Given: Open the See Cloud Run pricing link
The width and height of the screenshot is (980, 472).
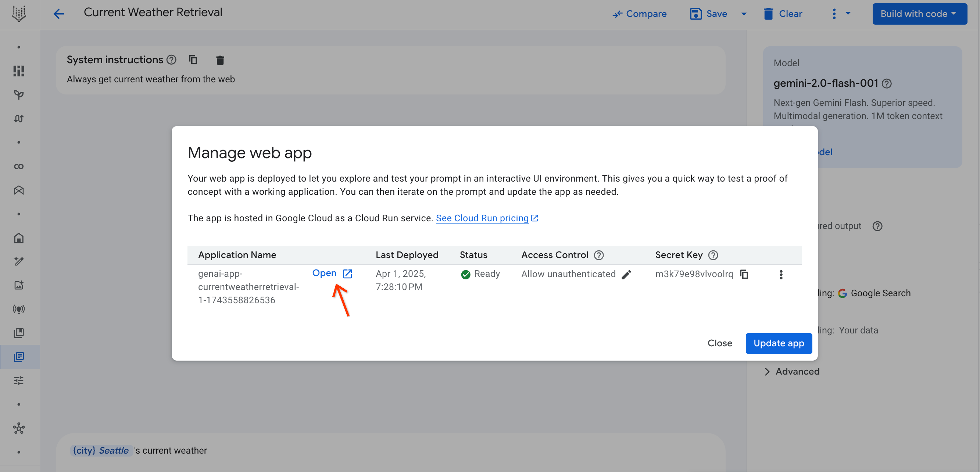Looking at the screenshot, I should (x=482, y=218).
